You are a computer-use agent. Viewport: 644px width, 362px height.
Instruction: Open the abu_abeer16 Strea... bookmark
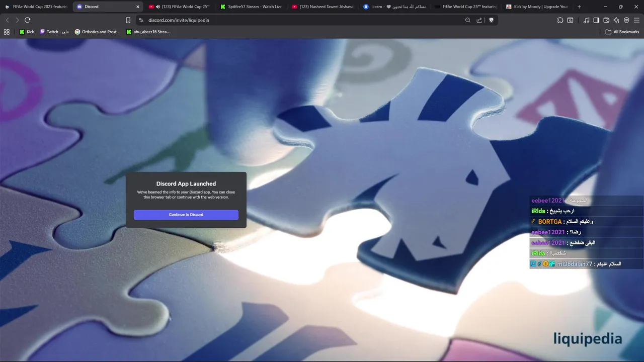148,32
